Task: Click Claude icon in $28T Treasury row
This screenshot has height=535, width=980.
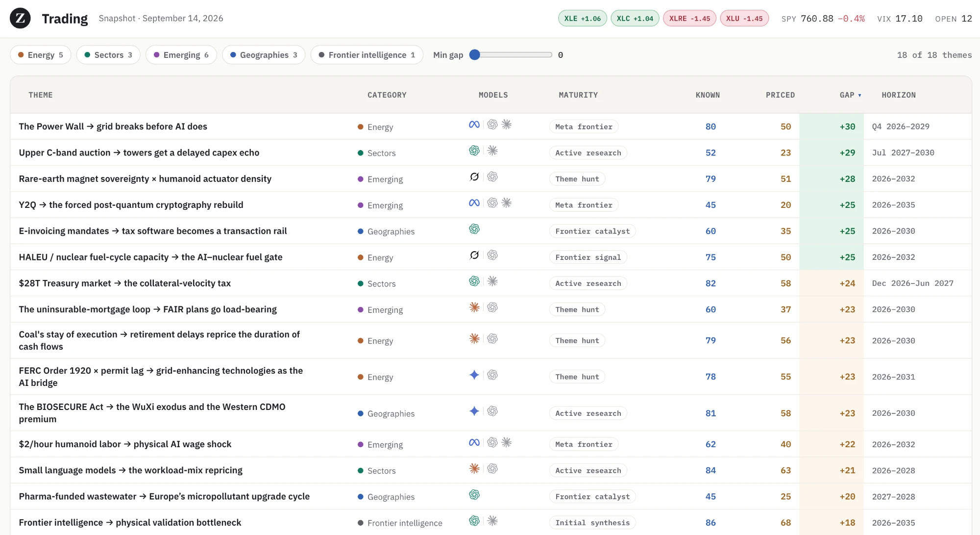Action: [492, 281]
